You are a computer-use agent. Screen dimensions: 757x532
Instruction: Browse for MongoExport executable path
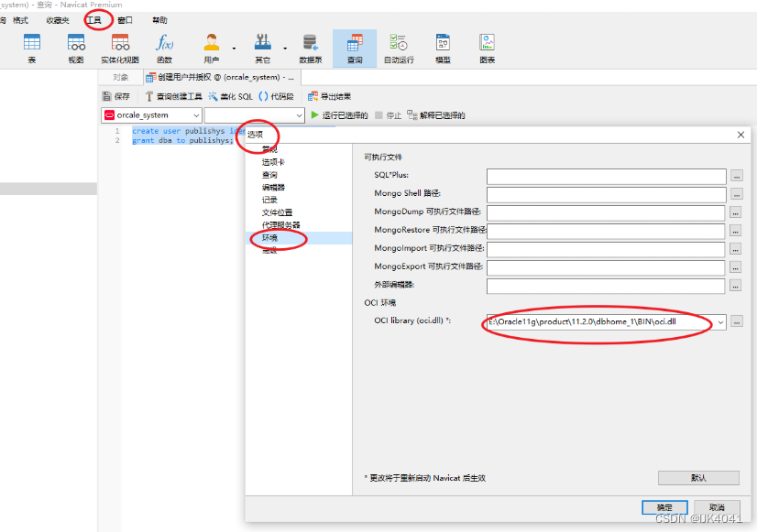735,267
